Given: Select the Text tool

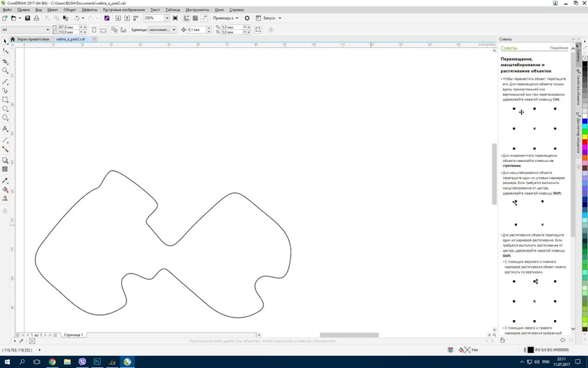Looking at the screenshot, I should [5, 129].
